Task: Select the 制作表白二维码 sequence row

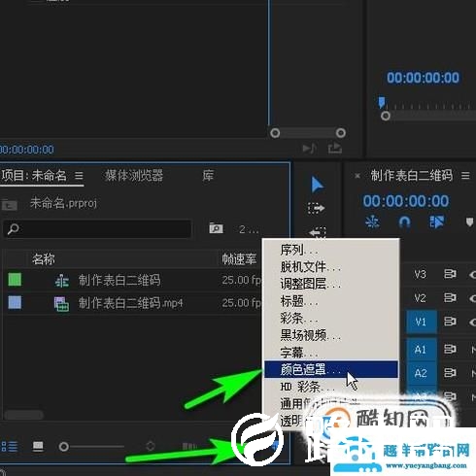Action: [x=133, y=280]
